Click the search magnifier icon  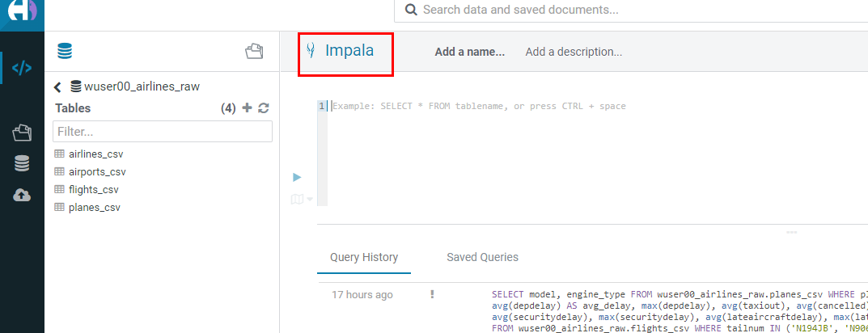tap(411, 10)
